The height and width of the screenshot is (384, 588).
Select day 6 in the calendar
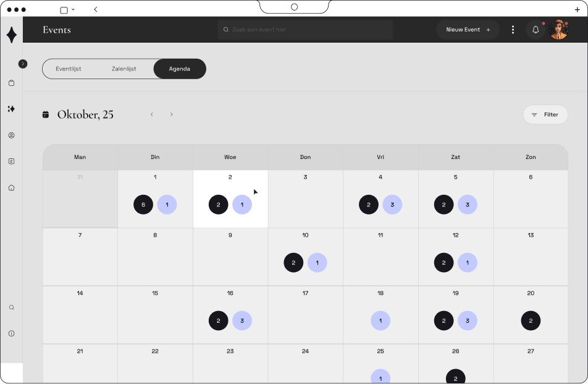point(531,199)
